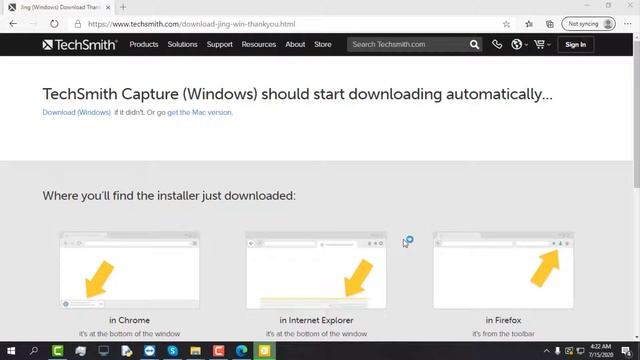Viewport: 640px width, 360px height.
Task: Click the 'in Chrome' caption text
Action: tap(129, 320)
